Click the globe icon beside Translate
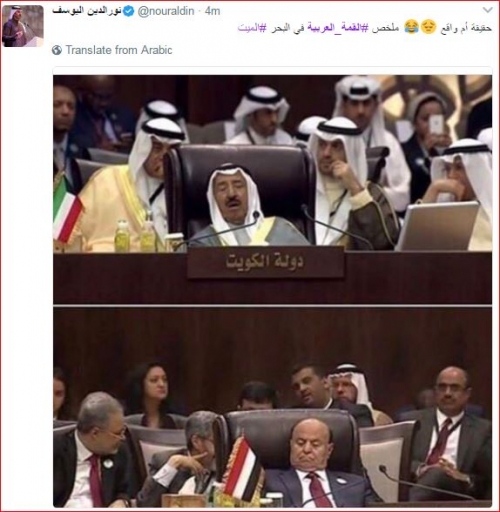Image resolution: width=500 pixels, height=512 pixels. pos(57,50)
